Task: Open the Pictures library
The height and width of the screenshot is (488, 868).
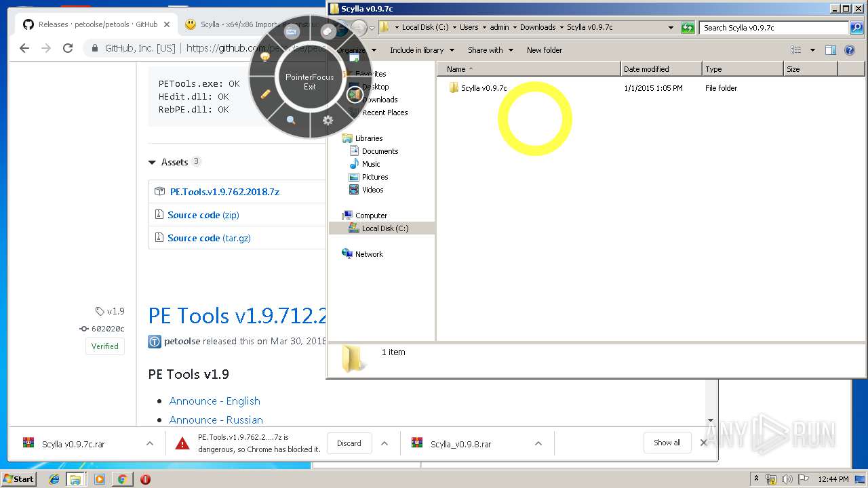Action: [375, 177]
